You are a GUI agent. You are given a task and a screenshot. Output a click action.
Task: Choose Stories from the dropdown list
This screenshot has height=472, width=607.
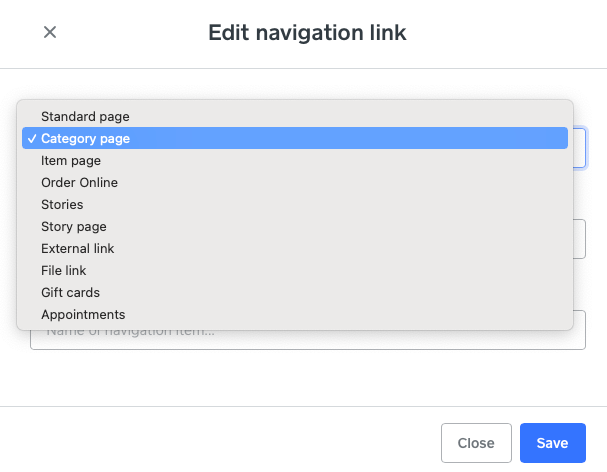62,205
